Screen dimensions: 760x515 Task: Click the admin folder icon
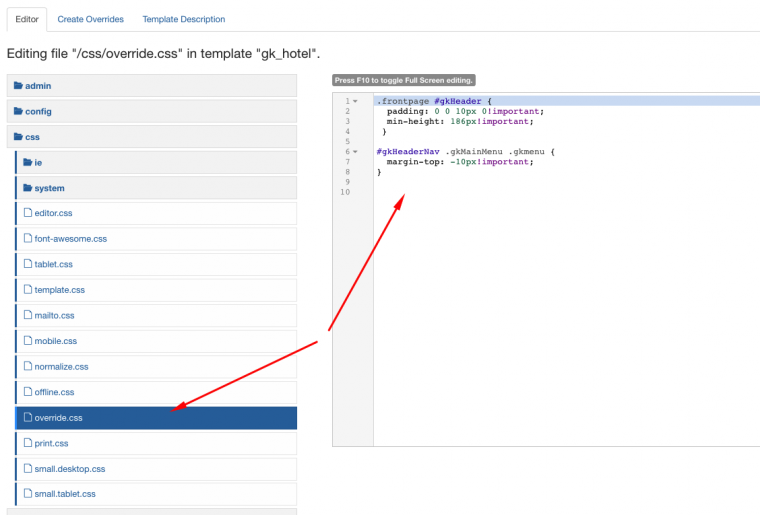click(x=18, y=86)
